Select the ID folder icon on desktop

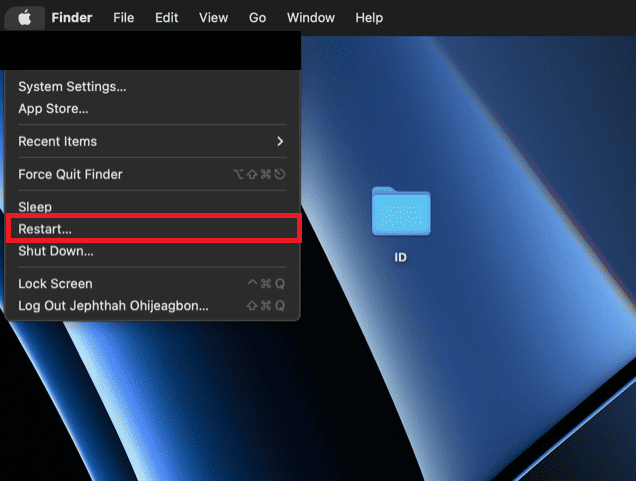click(x=400, y=211)
